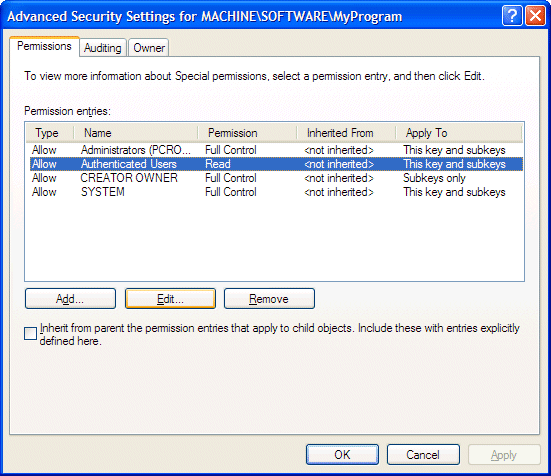Click the Add... button

(70, 299)
